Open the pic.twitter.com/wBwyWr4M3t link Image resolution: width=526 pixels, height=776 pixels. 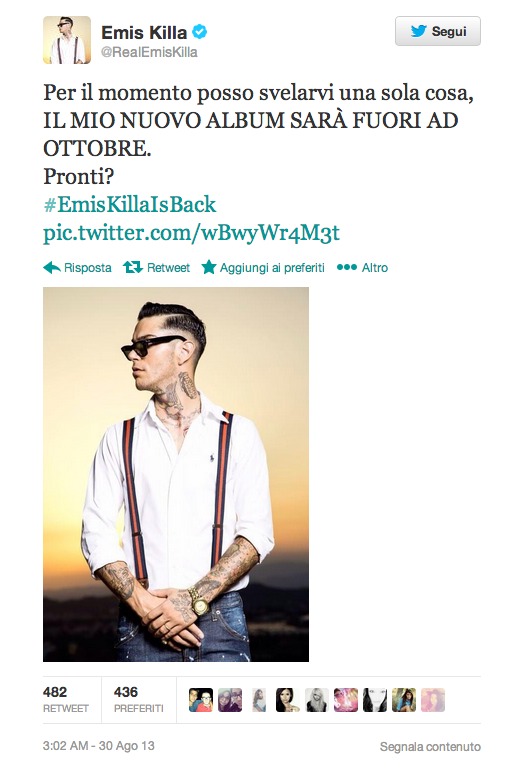pyautogui.click(x=191, y=233)
